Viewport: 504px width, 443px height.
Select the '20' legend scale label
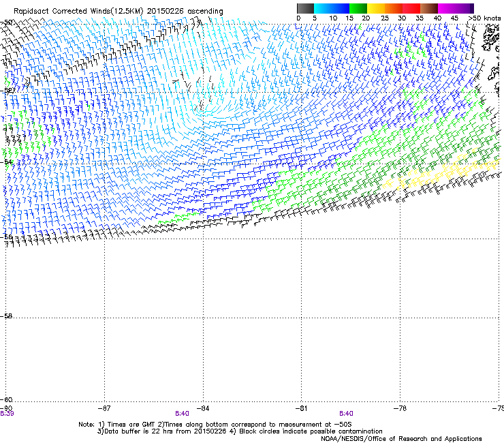click(366, 18)
